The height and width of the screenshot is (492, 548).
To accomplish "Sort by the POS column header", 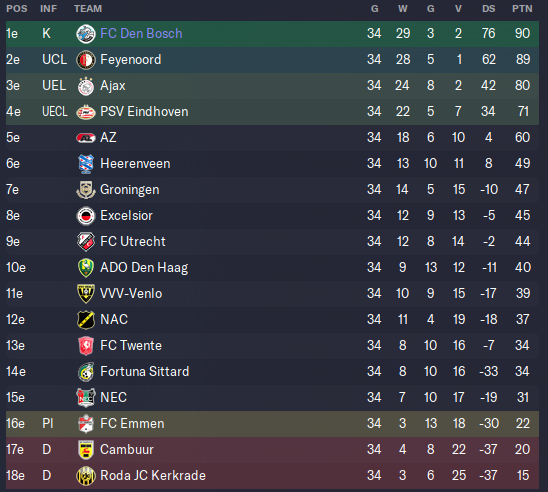I will point(17,9).
